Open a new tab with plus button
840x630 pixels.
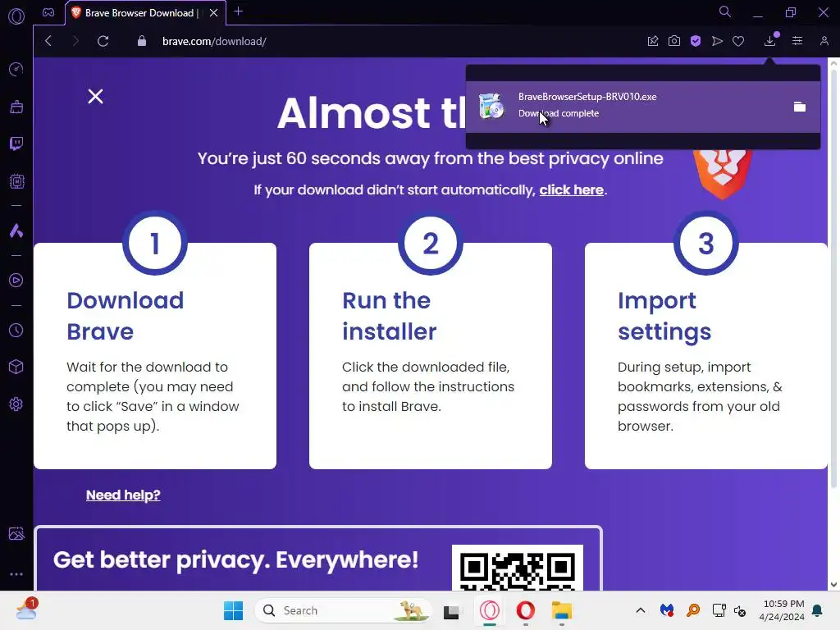tap(239, 11)
